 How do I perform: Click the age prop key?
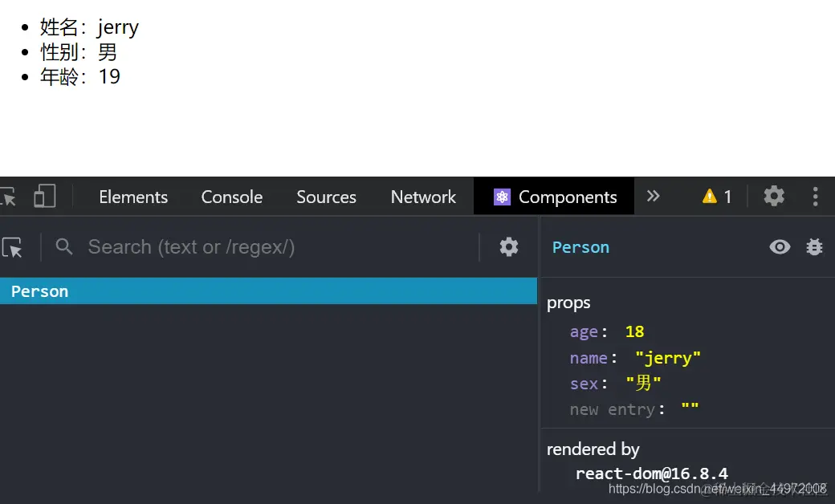[x=584, y=332]
